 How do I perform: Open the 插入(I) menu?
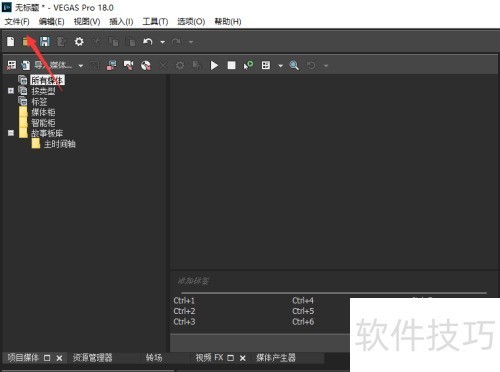(121, 22)
